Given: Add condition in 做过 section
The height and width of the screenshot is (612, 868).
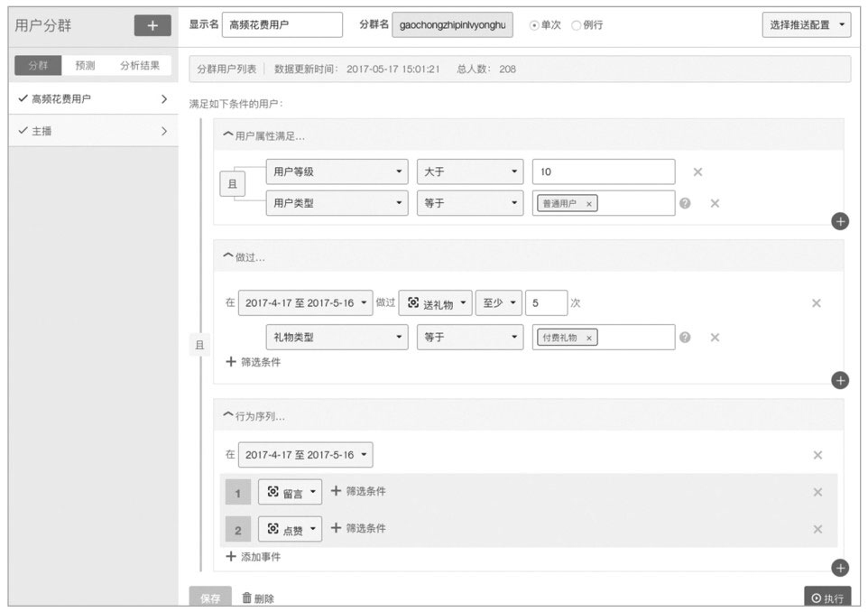Looking at the screenshot, I should pos(840,381).
